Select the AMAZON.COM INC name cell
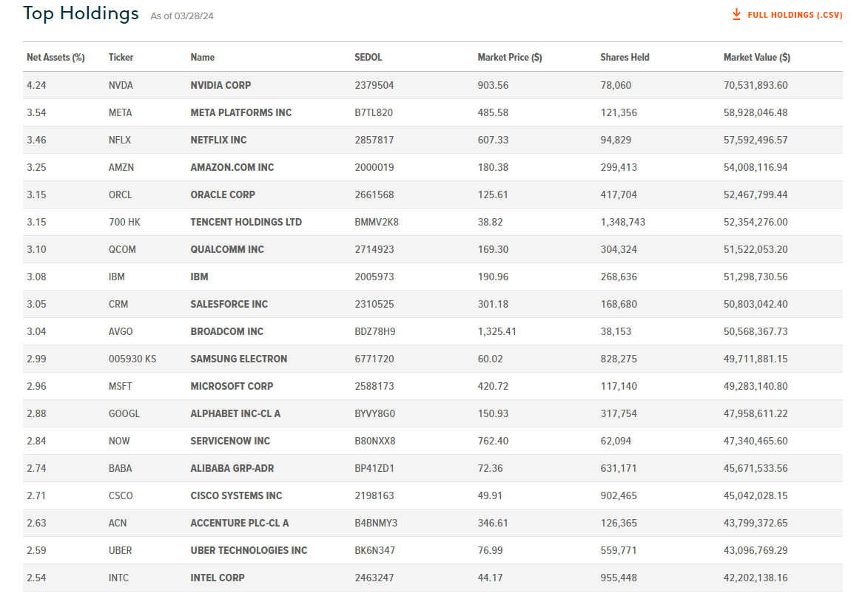 click(232, 168)
